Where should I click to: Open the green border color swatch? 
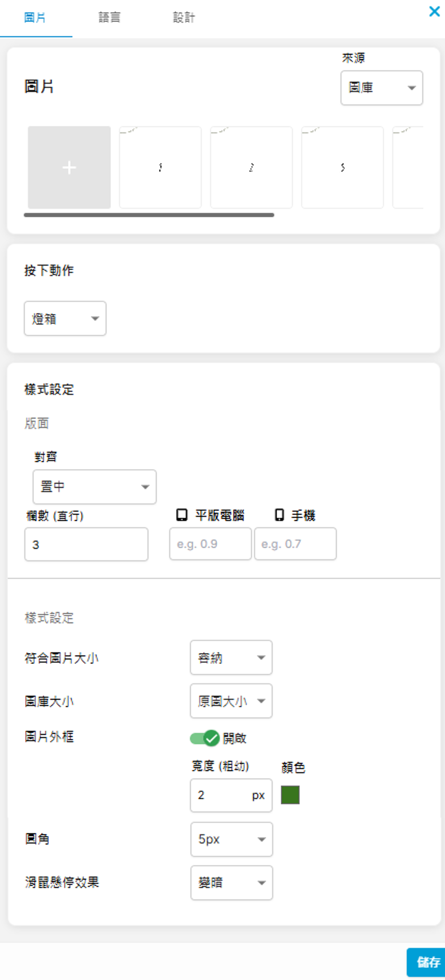[290, 795]
